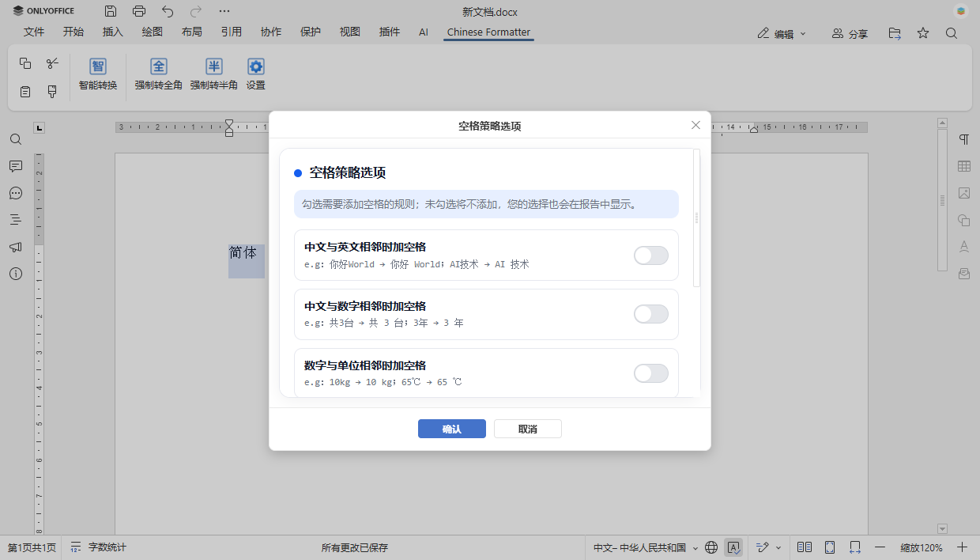Click the Copy icon in ribbon
Viewport: 980px width, 560px height.
pyautogui.click(x=25, y=63)
